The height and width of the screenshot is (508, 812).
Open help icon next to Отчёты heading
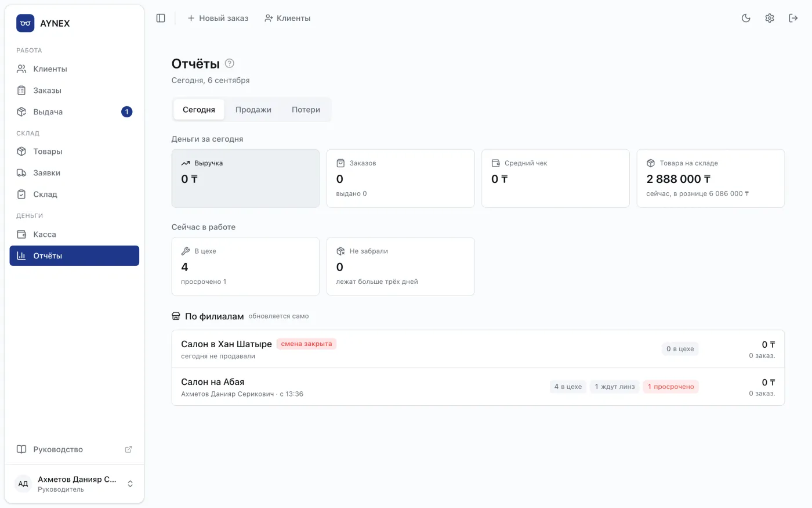tap(230, 63)
